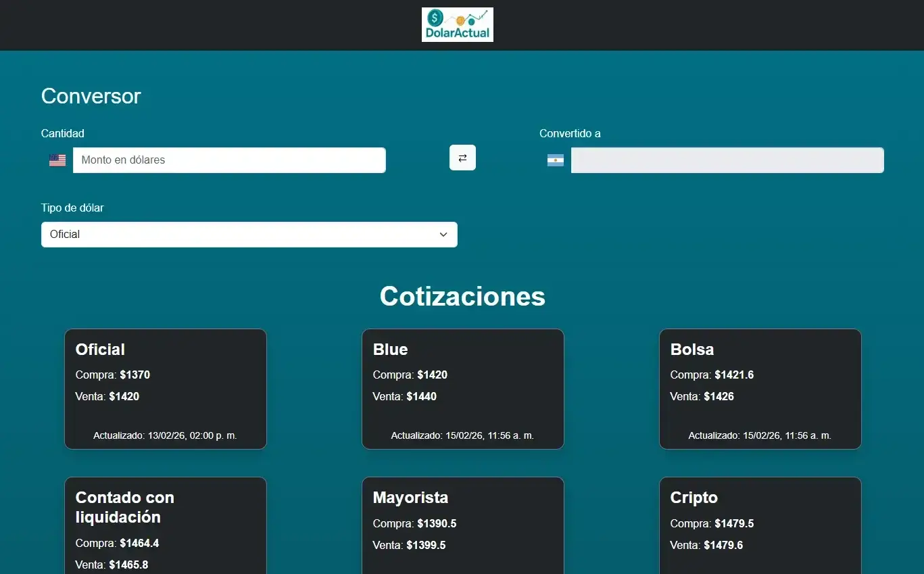Click the green chart graphic in the logo
This screenshot has height=574, width=924.
473,16
